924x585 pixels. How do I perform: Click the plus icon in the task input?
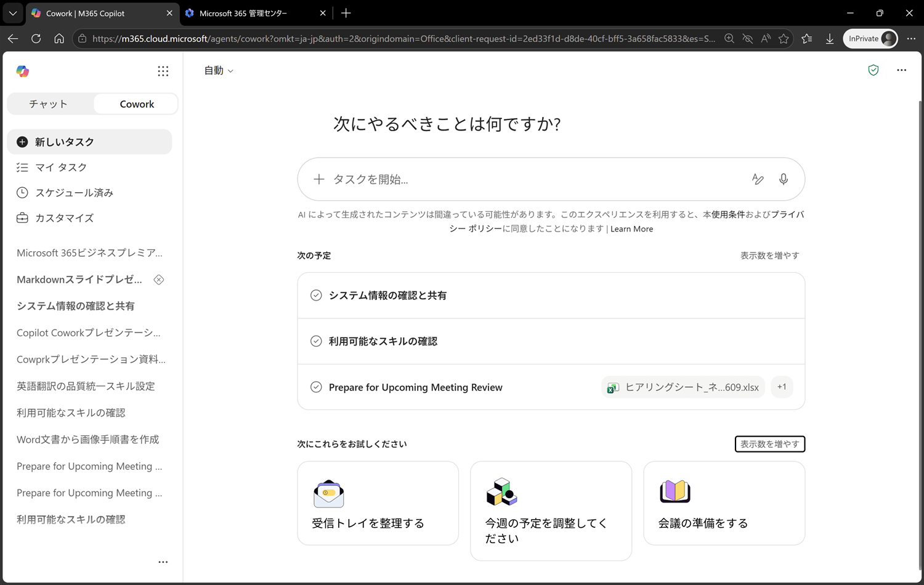[x=318, y=179]
